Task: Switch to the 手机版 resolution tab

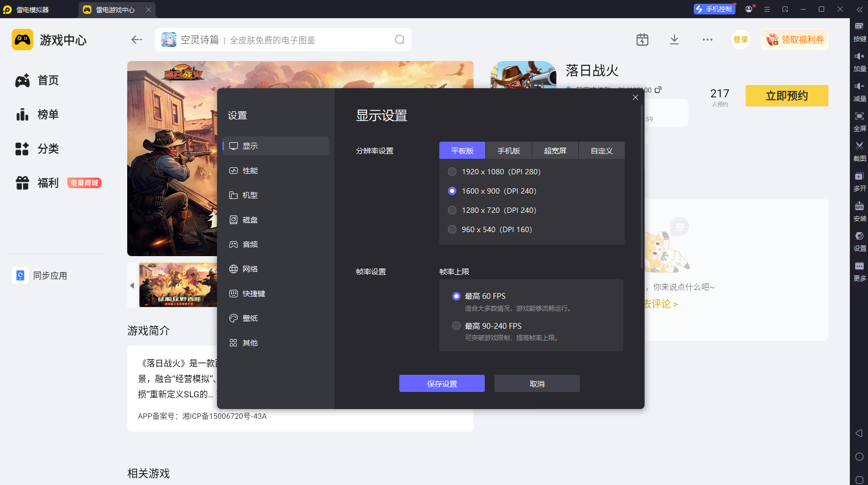Action: point(509,151)
